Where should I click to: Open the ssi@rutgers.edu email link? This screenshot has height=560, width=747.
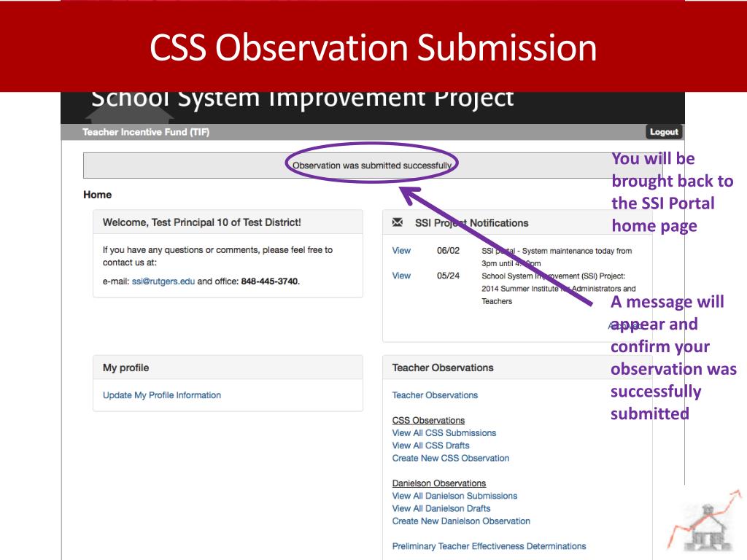coord(163,281)
